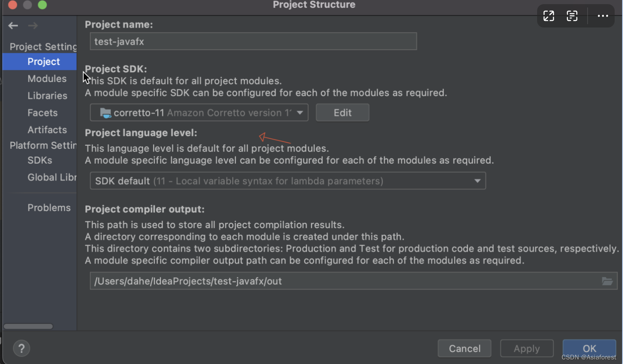Click the copy settings icon near top right
The image size is (623, 364).
pyautogui.click(x=572, y=16)
